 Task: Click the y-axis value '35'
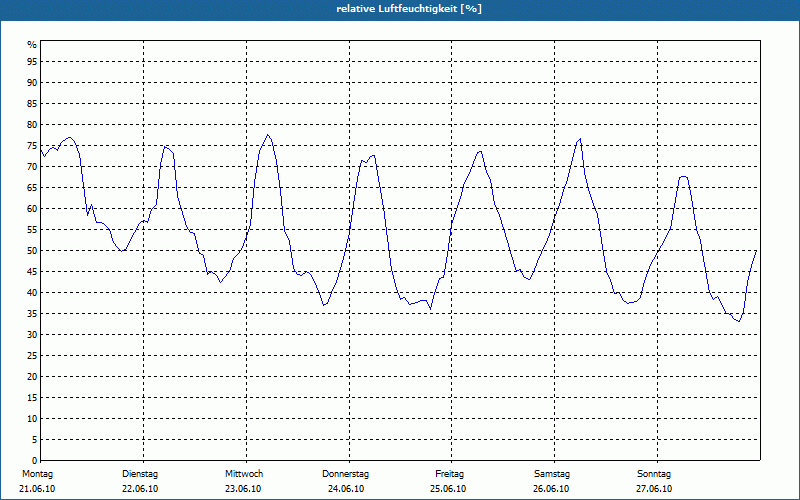click(x=32, y=314)
